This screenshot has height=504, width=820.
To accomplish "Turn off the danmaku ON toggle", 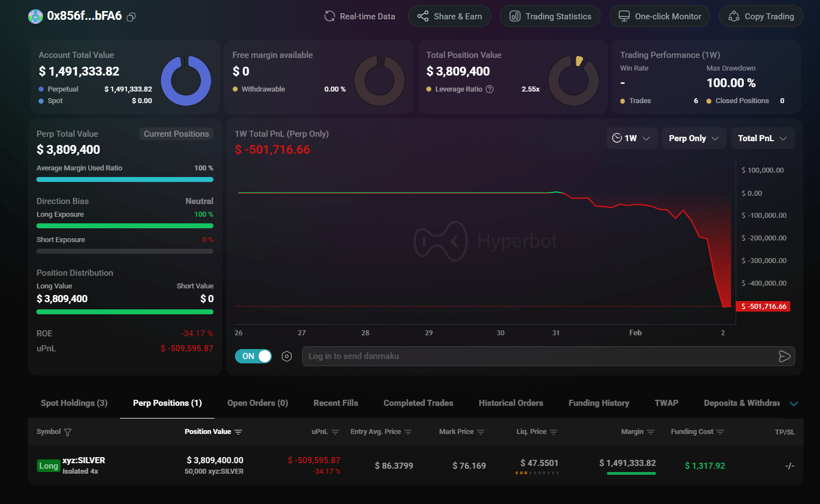I will point(254,356).
